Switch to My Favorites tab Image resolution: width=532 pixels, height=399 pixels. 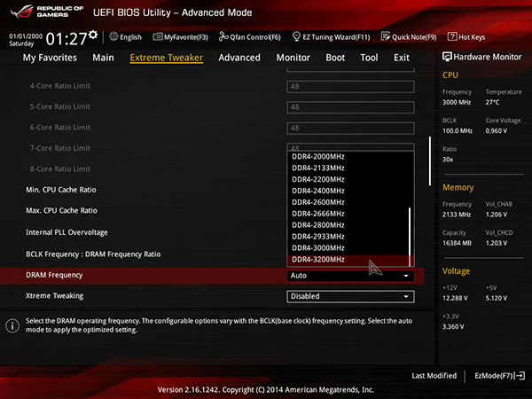(50, 58)
